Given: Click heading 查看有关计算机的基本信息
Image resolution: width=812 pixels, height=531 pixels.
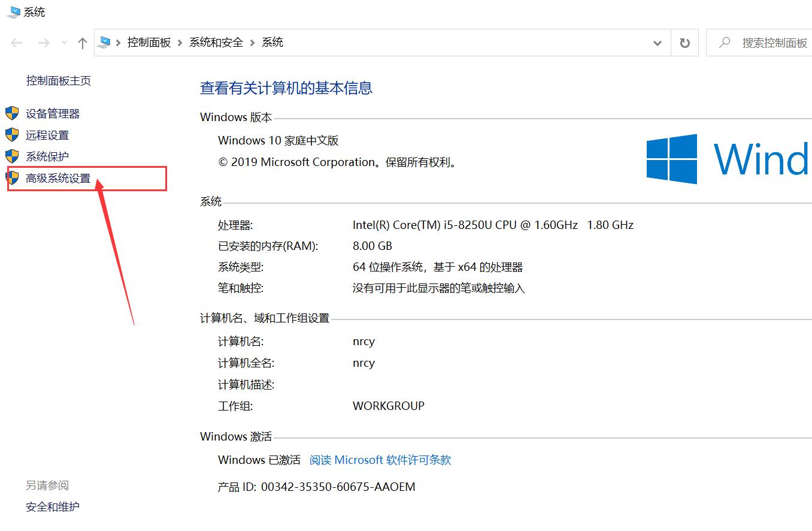Looking at the screenshot, I should pos(286,88).
